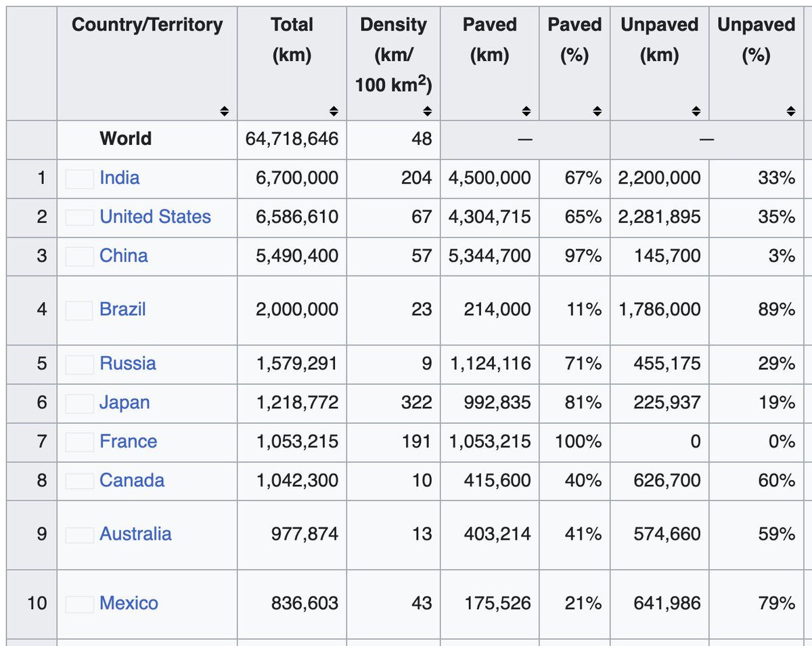Click Mexico's flag placeholder image
812x646 pixels.
click(x=79, y=604)
